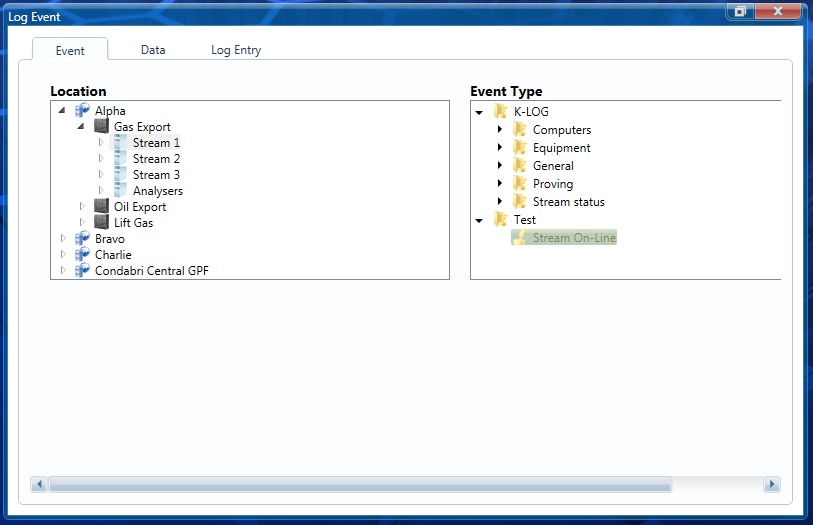Image resolution: width=813 pixels, height=525 pixels.
Task: Click the Test folder icon
Action: pyautogui.click(x=501, y=219)
